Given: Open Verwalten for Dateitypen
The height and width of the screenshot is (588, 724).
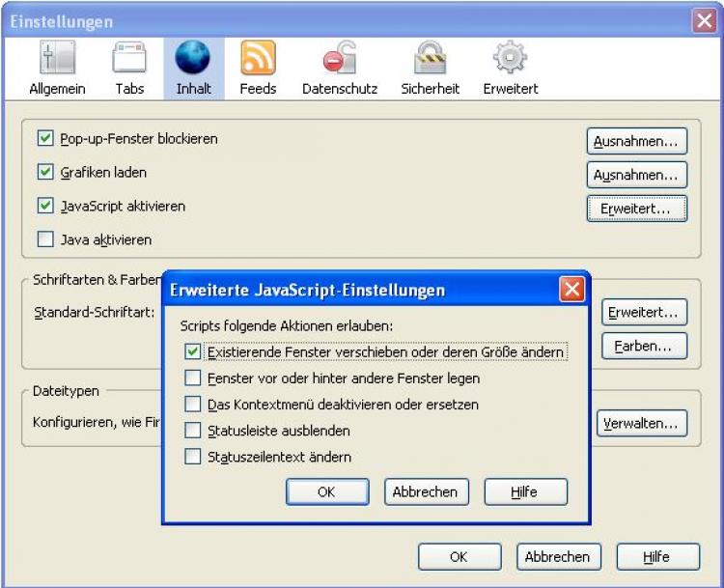Looking at the screenshot, I should (644, 423).
